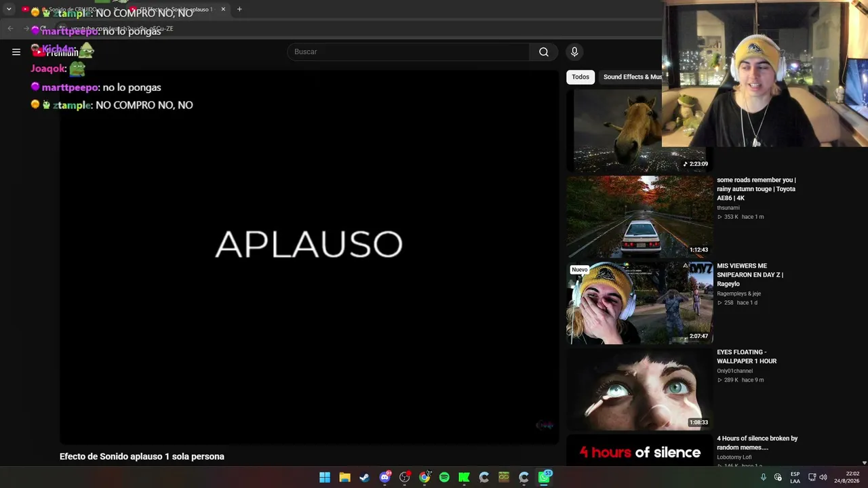
Task: Close the Efecto de Sonido aplauso tab
Action: [x=223, y=9]
